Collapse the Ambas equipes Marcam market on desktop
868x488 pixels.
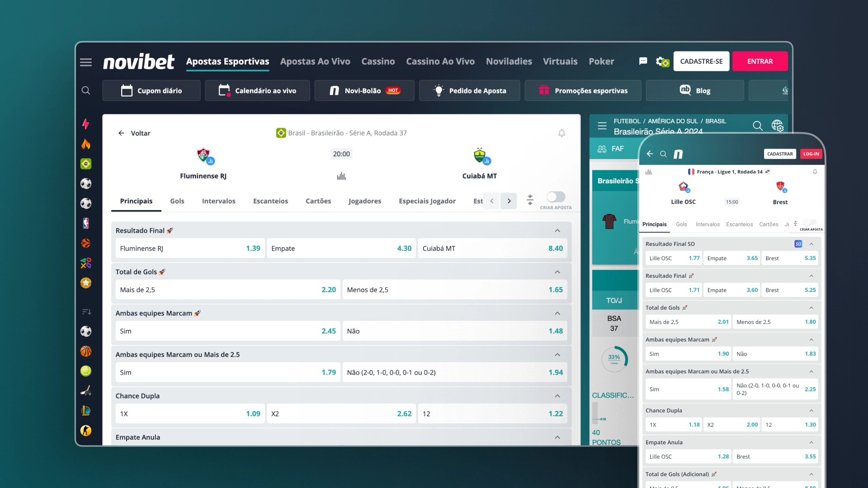pos(557,313)
